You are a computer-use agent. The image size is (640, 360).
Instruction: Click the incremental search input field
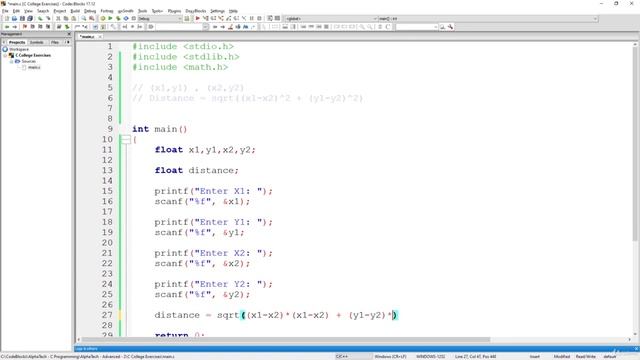[x=179, y=27]
